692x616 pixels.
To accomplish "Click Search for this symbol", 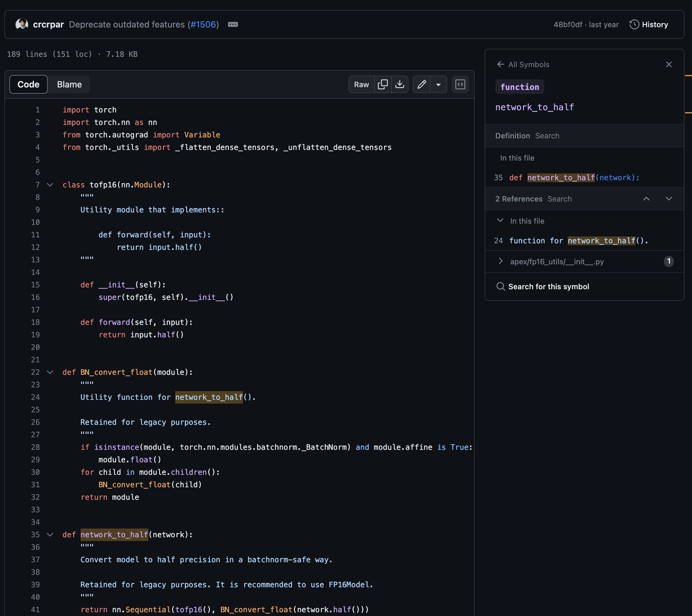I will pos(548,286).
